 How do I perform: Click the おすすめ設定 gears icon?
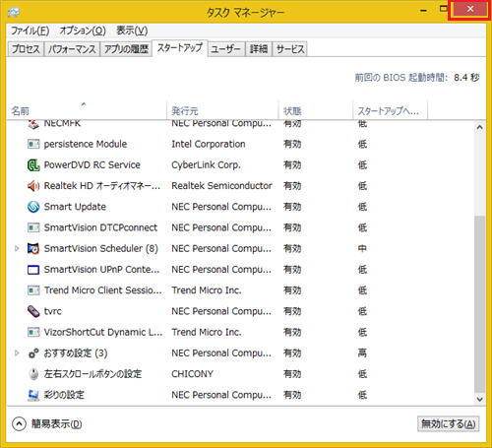(x=33, y=353)
